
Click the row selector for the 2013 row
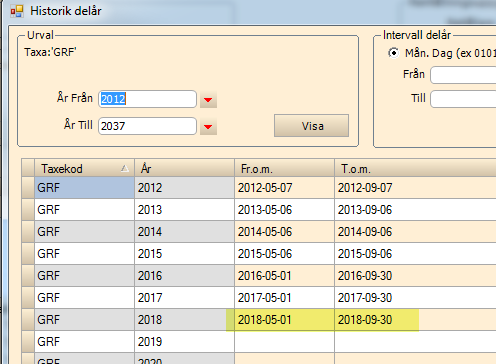pos(28,210)
